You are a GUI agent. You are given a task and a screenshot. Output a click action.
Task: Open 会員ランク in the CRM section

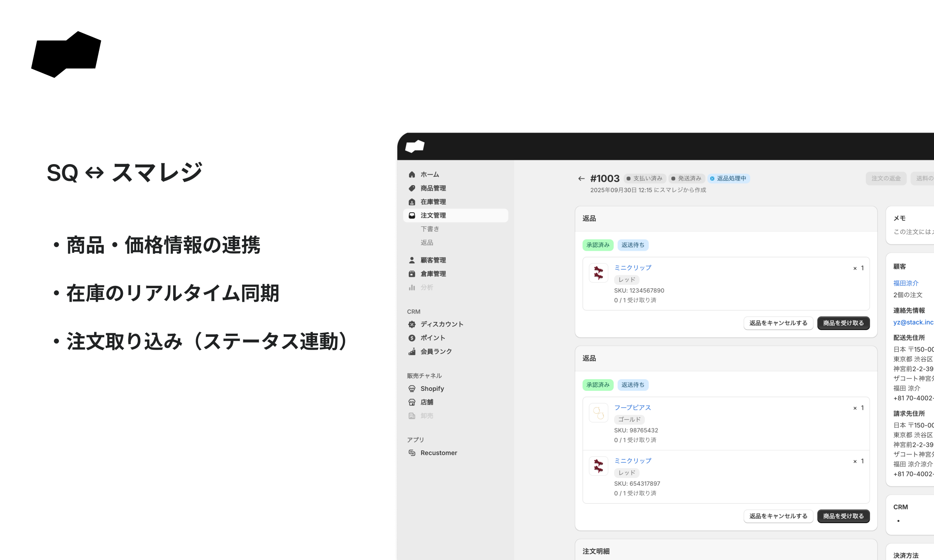click(436, 352)
